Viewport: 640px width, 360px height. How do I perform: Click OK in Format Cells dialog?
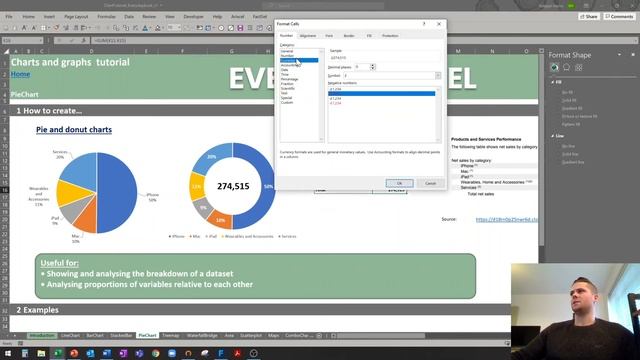click(400, 183)
